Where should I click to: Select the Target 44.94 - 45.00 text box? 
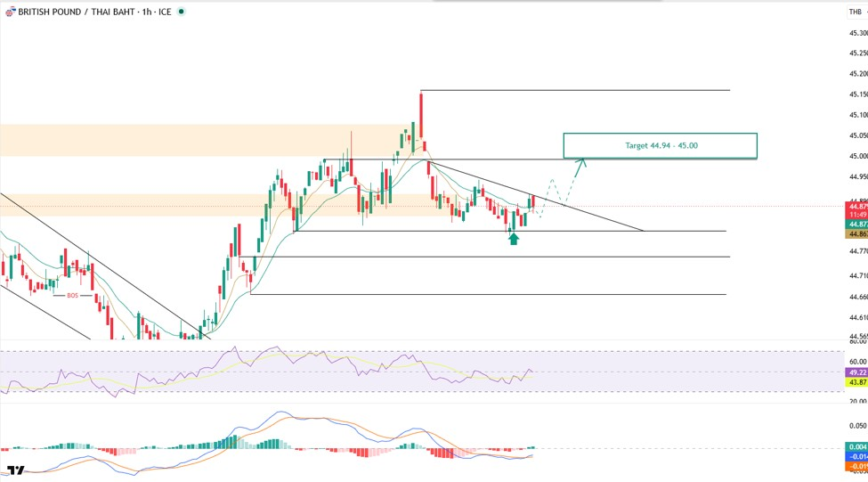coord(661,146)
